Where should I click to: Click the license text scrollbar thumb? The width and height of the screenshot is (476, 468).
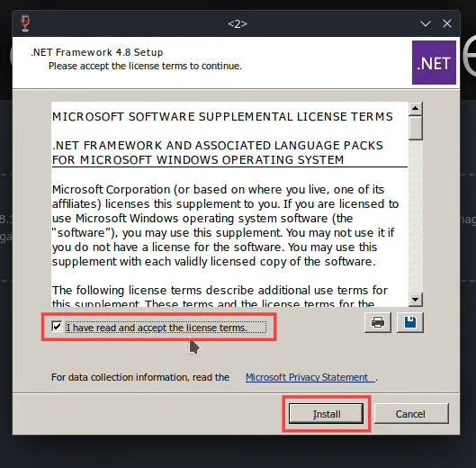point(416,128)
